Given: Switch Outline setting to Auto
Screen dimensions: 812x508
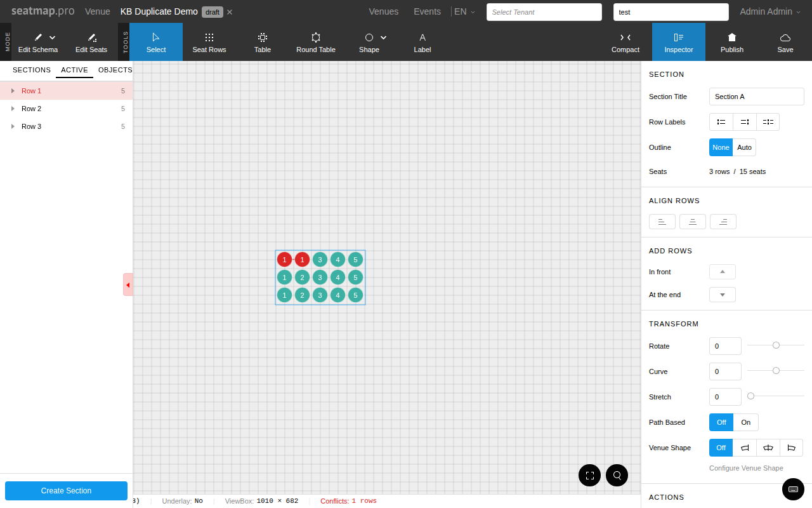Looking at the screenshot, I should [744, 147].
